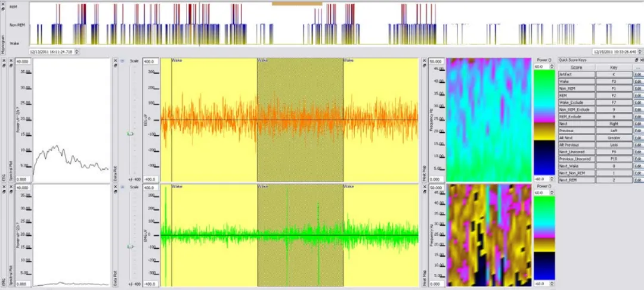Click the Alt Previous score button
This screenshot has width=644, height=290.
576,145
